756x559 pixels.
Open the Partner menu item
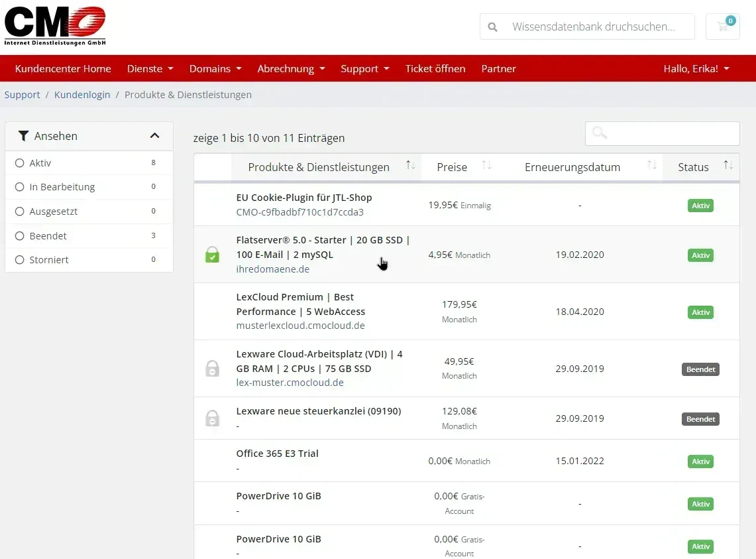498,68
